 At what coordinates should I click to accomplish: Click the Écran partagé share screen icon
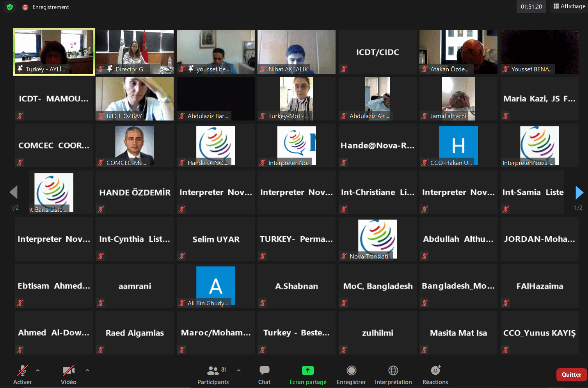click(307, 370)
